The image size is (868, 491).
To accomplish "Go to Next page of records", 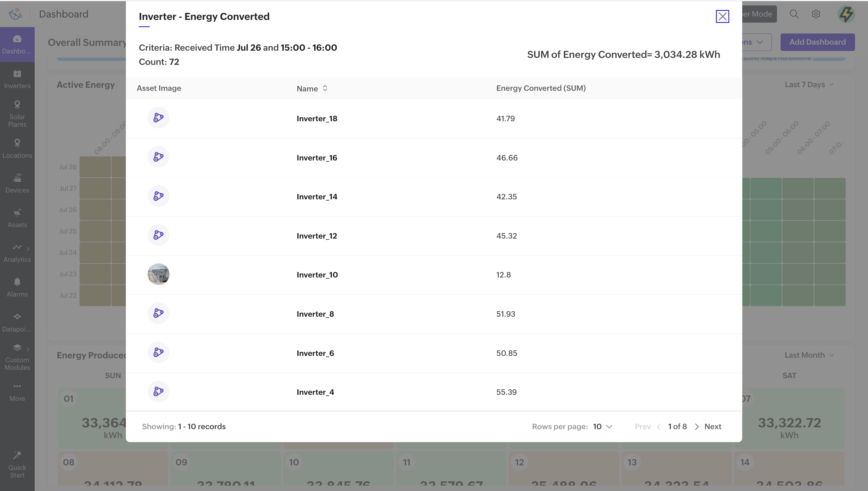I will pyautogui.click(x=712, y=426).
